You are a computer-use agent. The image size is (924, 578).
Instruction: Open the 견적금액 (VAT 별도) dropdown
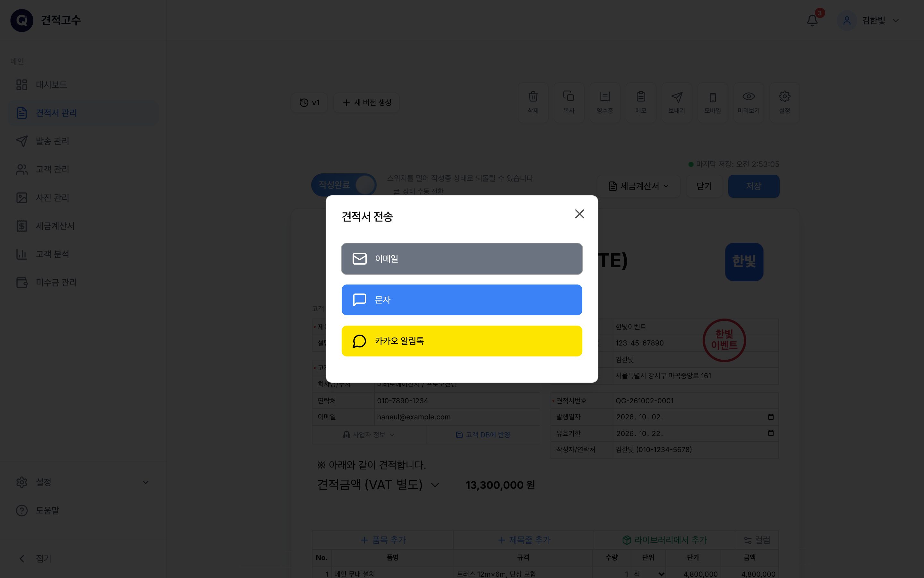378,485
